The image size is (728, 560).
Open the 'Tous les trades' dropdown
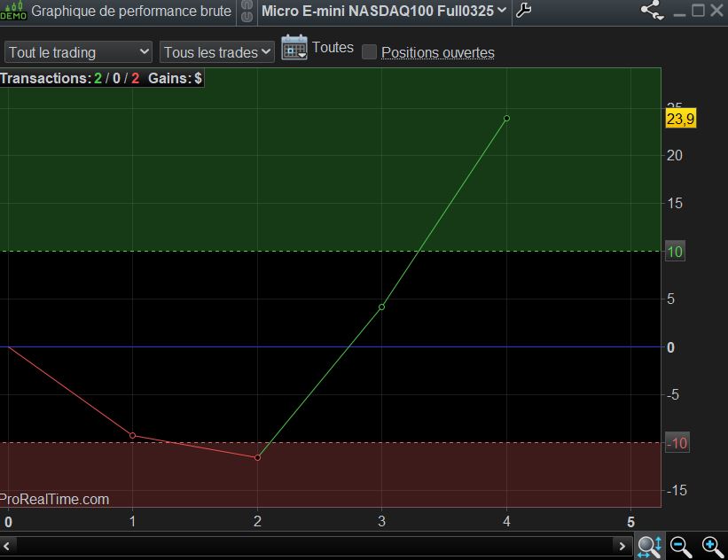click(x=217, y=52)
